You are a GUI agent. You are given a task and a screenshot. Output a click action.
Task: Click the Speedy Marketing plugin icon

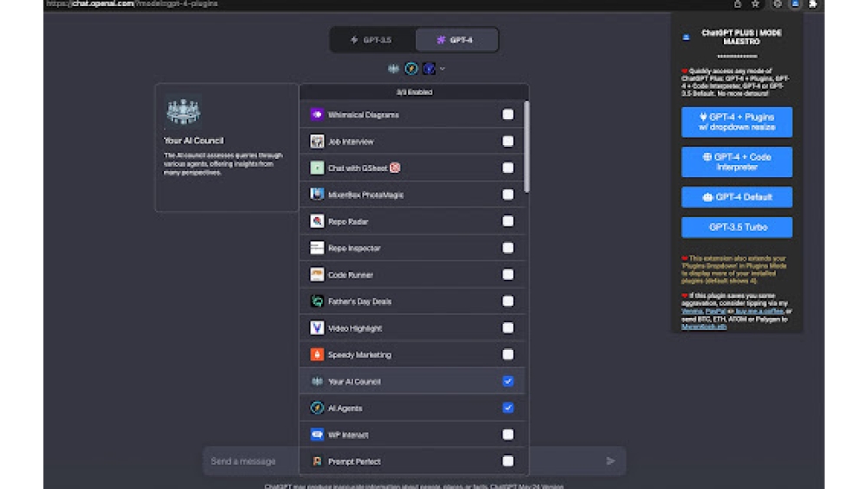tap(317, 354)
